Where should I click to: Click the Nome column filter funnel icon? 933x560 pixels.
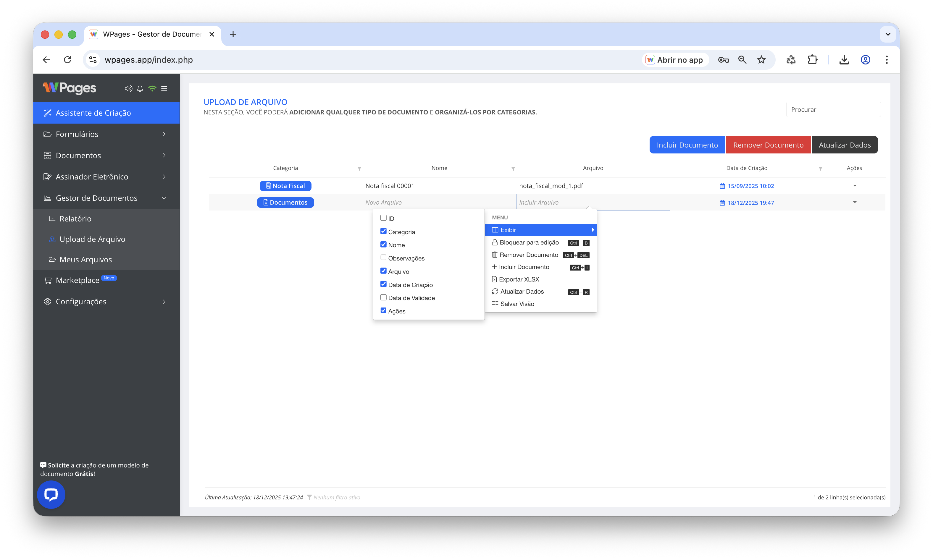pos(513,169)
